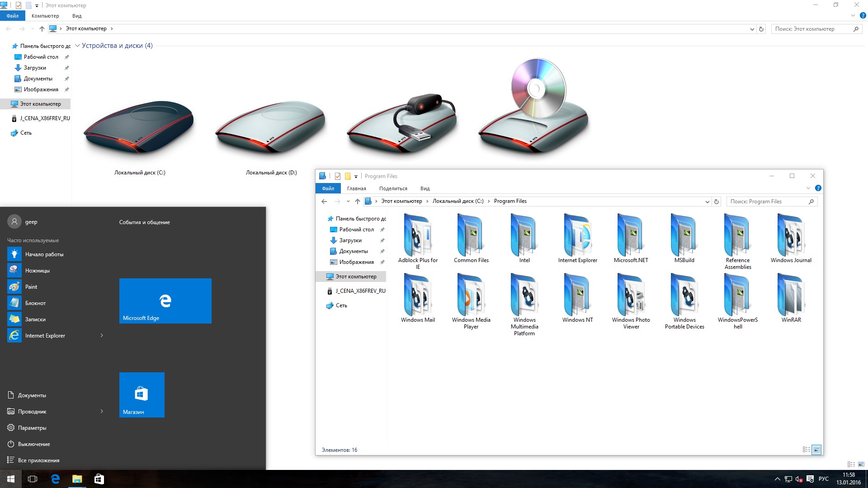Viewport: 868px width, 488px height.
Task: Open Файл menu in Program Files window
Action: click(328, 188)
